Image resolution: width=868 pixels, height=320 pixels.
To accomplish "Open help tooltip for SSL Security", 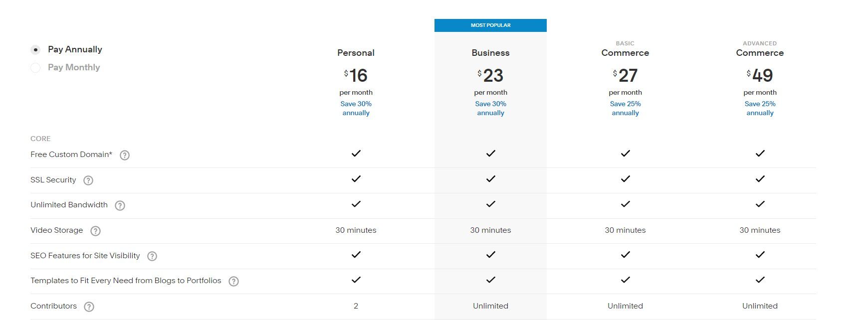I will point(88,180).
